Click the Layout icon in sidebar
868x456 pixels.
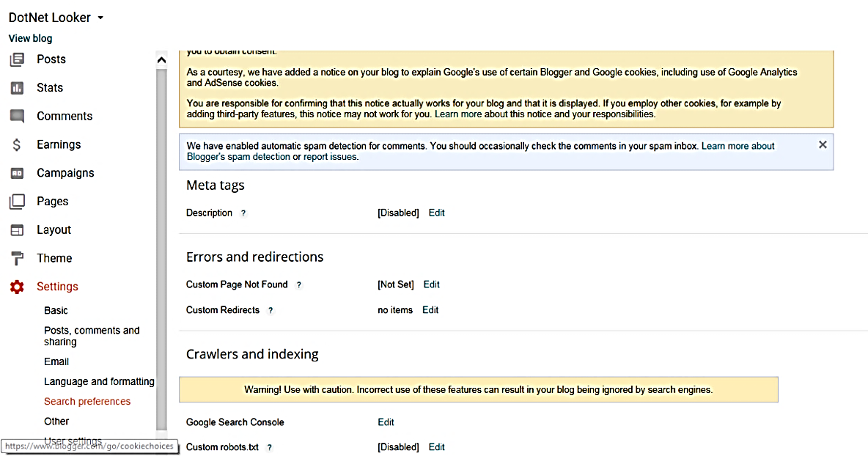(x=17, y=229)
